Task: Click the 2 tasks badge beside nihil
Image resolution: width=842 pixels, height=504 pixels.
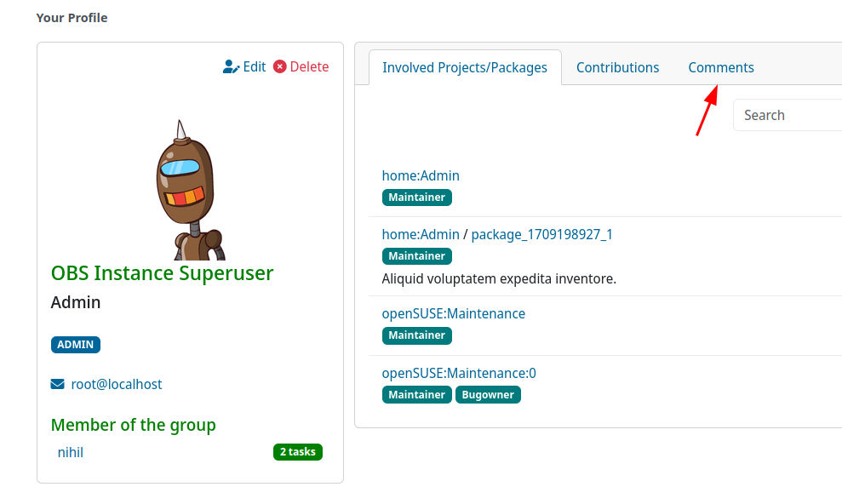Action: (x=297, y=452)
